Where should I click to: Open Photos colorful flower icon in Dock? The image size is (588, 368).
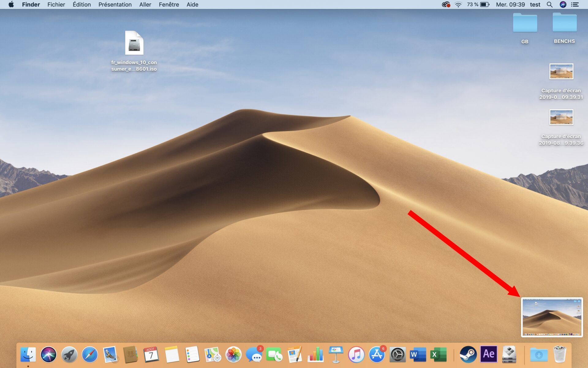(233, 355)
